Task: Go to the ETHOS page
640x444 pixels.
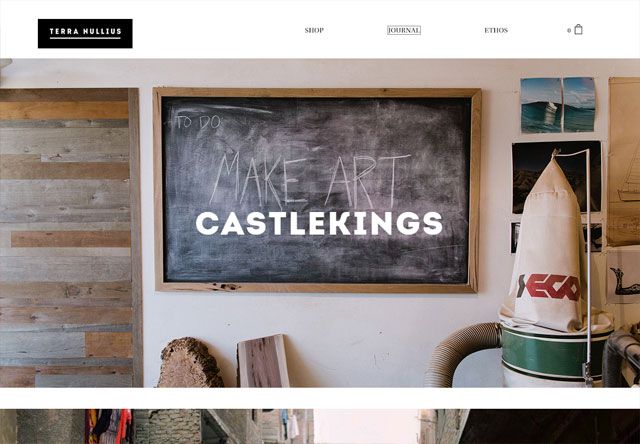Action: tap(496, 30)
